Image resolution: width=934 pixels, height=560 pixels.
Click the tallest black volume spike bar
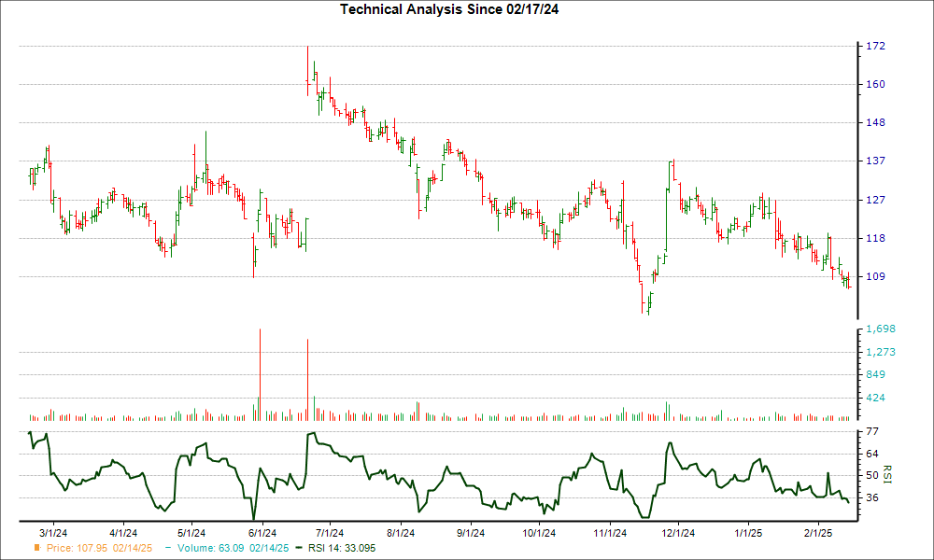click(x=308, y=378)
